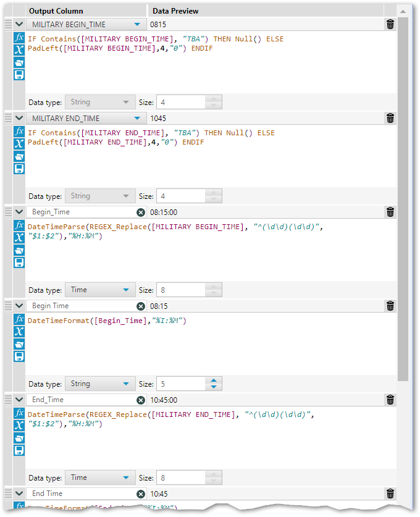Grab the drag handle of MILITARY END_TIME row
This screenshot has height=517, width=420.
point(8,118)
